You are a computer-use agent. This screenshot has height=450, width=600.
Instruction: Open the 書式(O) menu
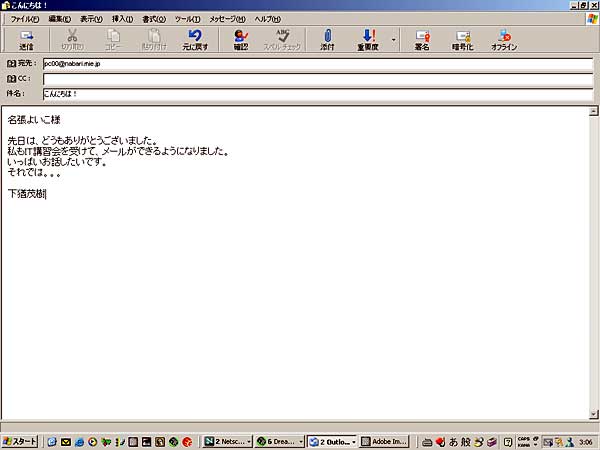(153, 19)
